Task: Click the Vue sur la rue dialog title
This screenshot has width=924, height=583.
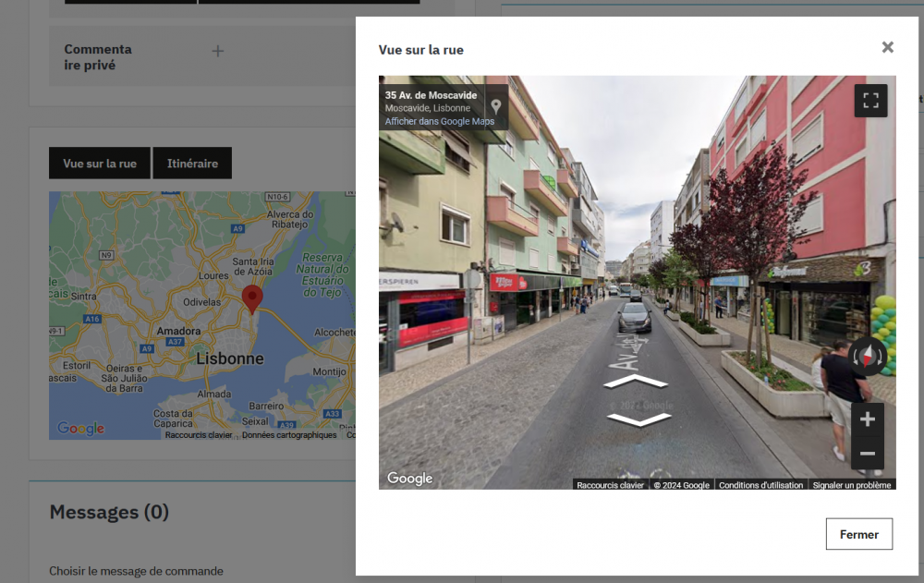Action: click(x=420, y=50)
